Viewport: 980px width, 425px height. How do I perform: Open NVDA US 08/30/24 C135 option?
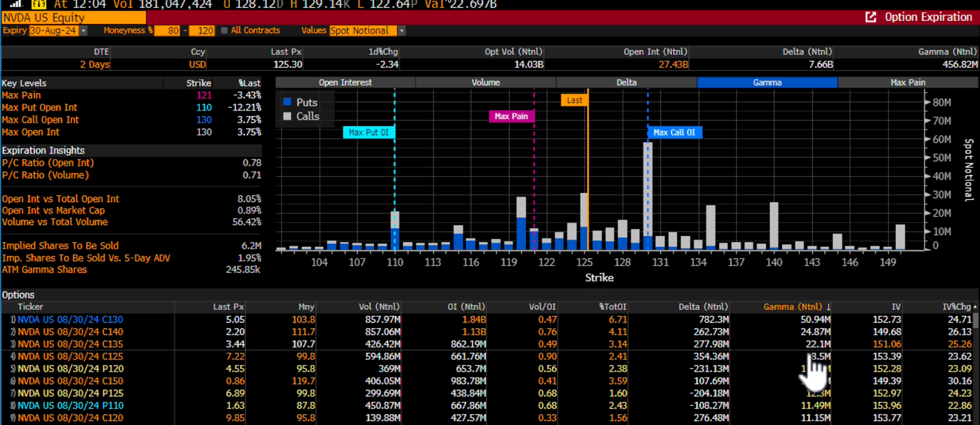[x=70, y=344]
